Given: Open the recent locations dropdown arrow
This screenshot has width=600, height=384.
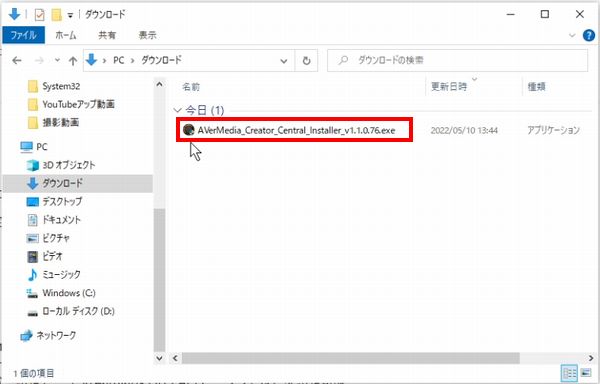Looking at the screenshot, I should tap(57, 60).
